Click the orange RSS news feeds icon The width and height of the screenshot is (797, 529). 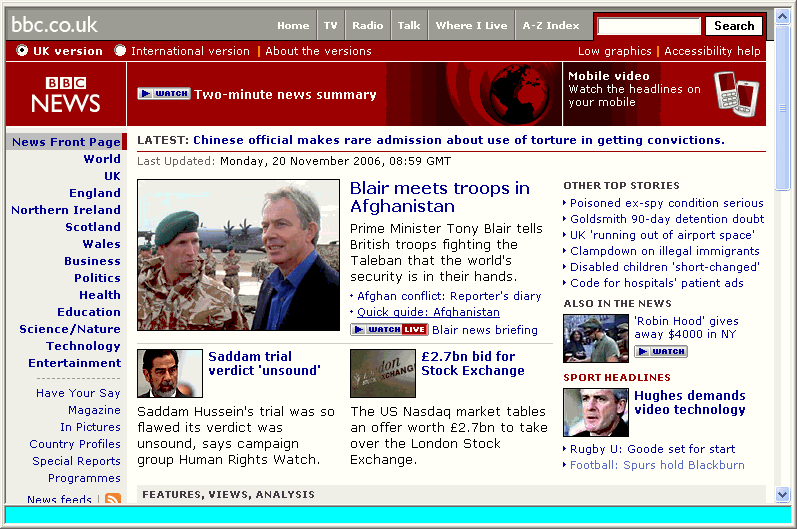click(x=113, y=499)
